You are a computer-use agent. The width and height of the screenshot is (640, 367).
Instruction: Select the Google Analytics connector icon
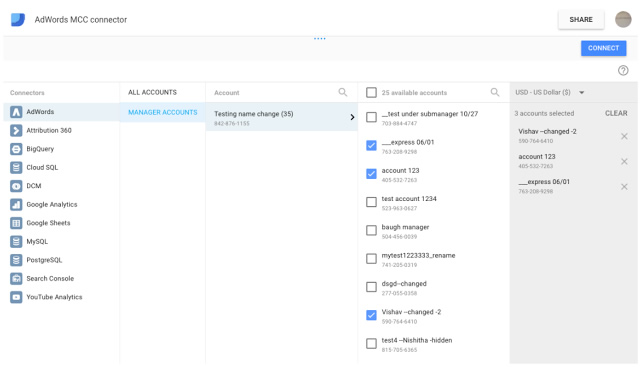click(x=16, y=205)
